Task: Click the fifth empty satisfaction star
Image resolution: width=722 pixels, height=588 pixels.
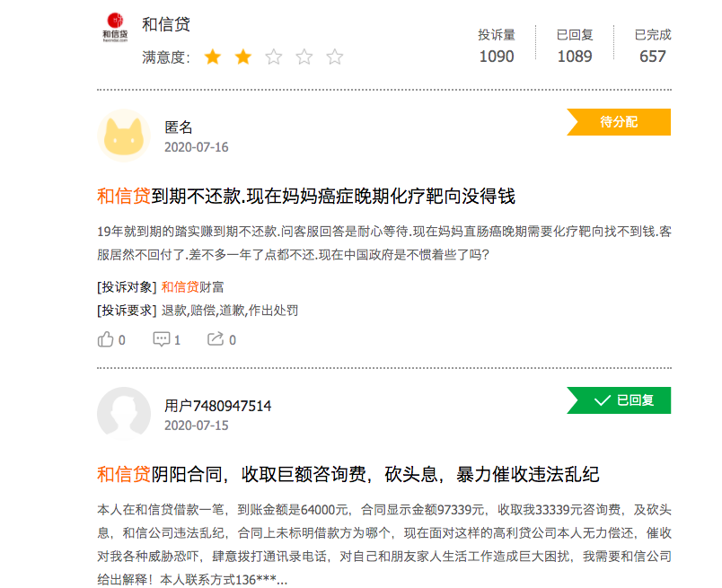Action: click(x=335, y=57)
